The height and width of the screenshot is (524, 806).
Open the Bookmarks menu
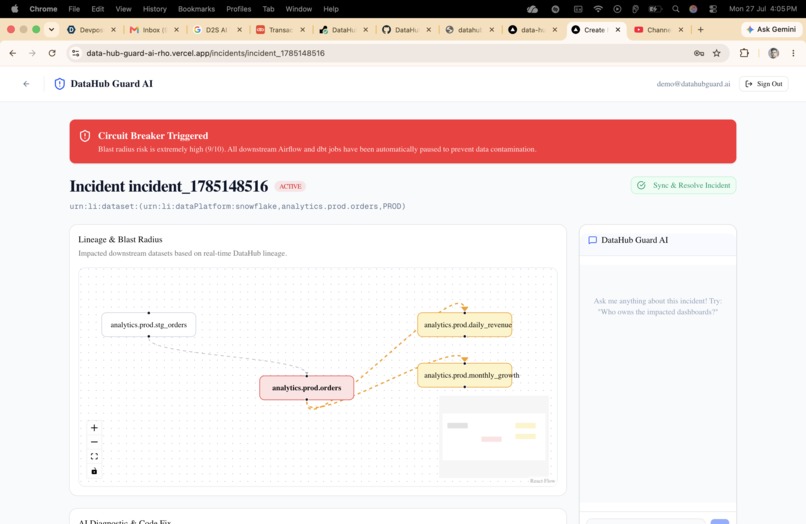click(x=196, y=9)
